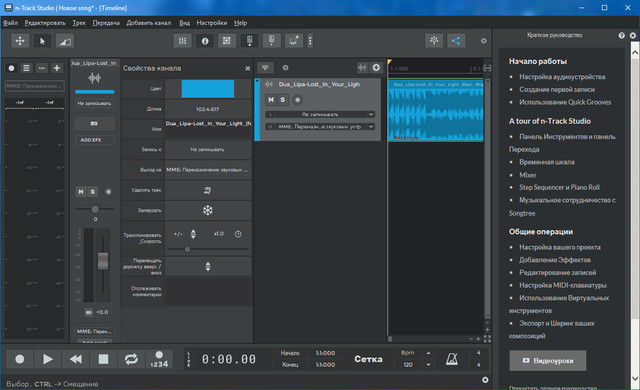Screen dimensions: 640x390
Task: Click the Сетка grid button
Action: 368,359
